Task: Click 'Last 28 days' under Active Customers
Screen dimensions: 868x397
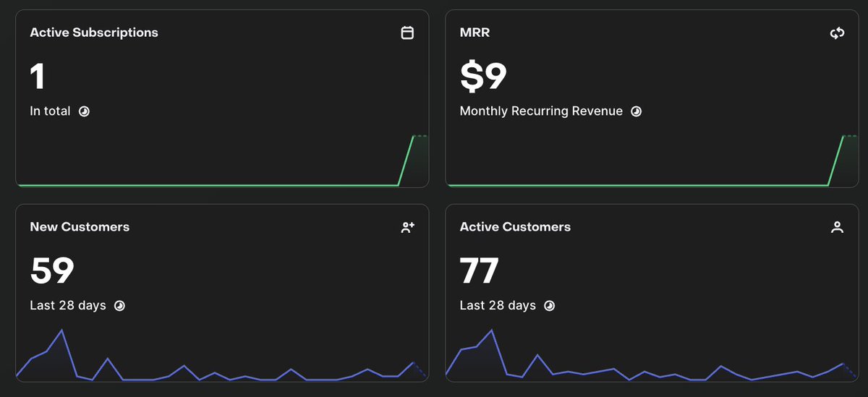Action: 498,306
